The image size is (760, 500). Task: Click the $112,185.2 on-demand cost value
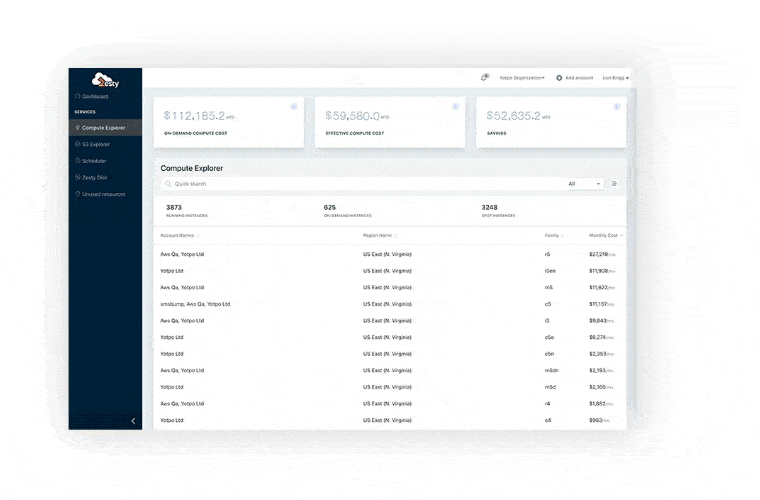[194, 116]
